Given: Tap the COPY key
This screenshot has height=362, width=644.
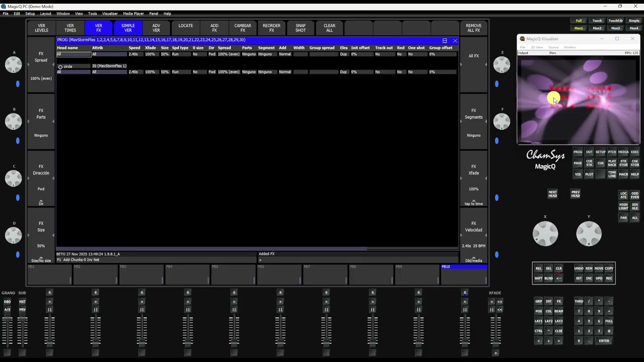Looking at the screenshot, I should [x=609, y=268].
